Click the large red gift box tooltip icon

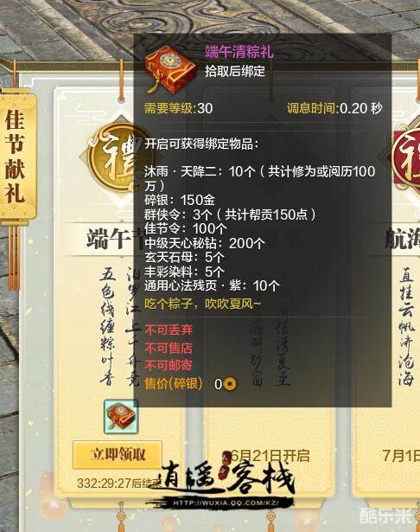pos(170,71)
